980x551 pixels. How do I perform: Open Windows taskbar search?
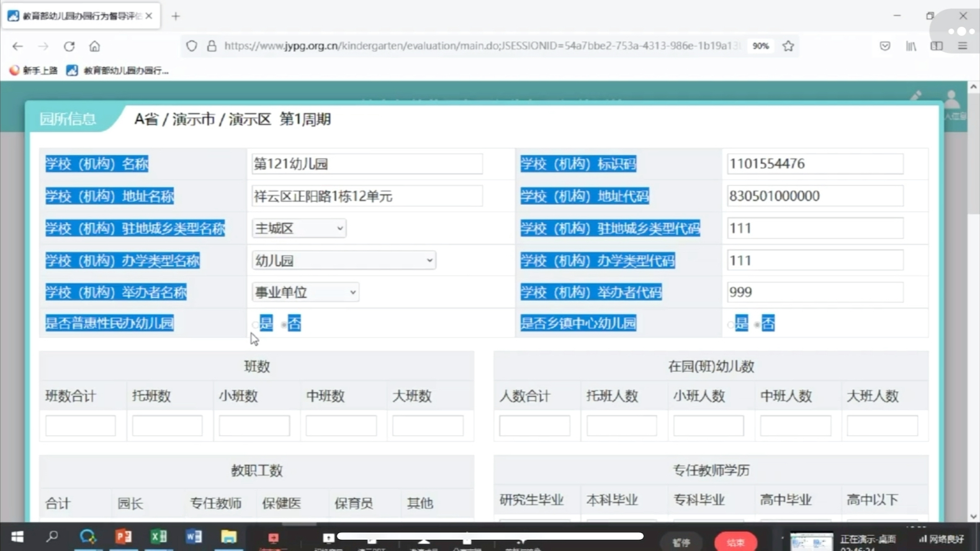point(52,537)
